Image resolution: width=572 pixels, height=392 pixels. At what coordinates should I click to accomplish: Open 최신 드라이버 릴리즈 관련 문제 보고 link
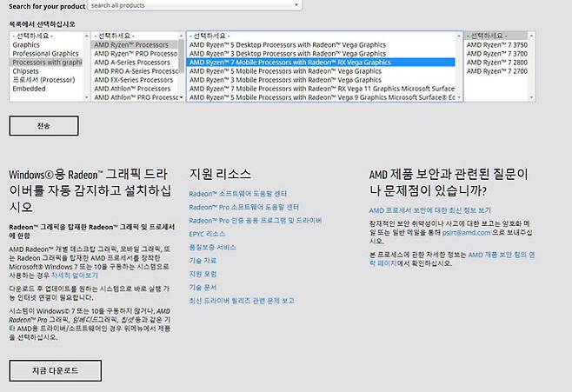[242, 300]
